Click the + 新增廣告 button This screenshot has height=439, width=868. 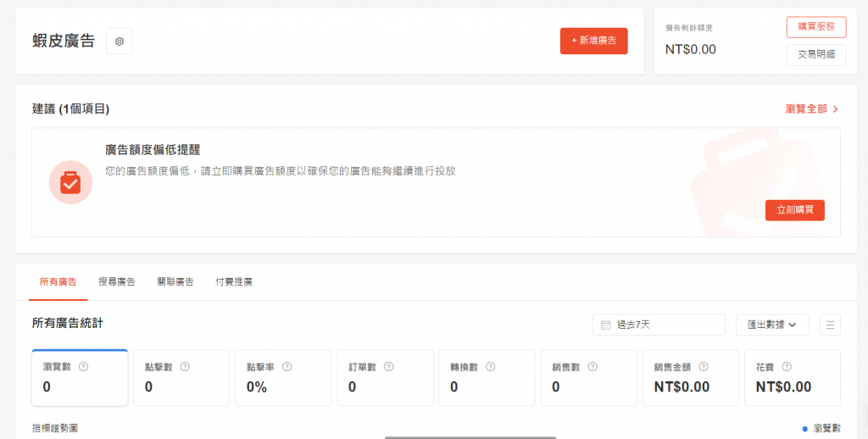pos(593,41)
